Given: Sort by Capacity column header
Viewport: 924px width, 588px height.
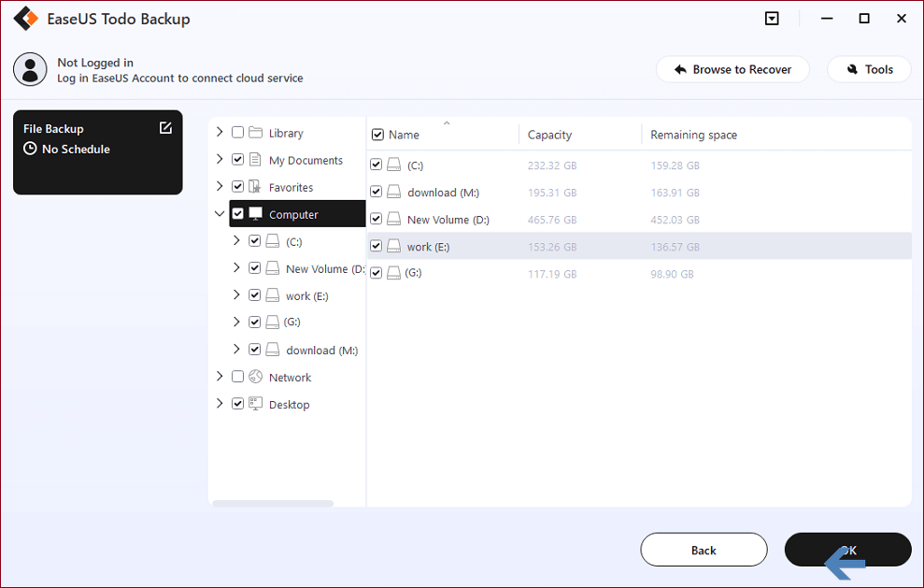Looking at the screenshot, I should pos(549,135).
